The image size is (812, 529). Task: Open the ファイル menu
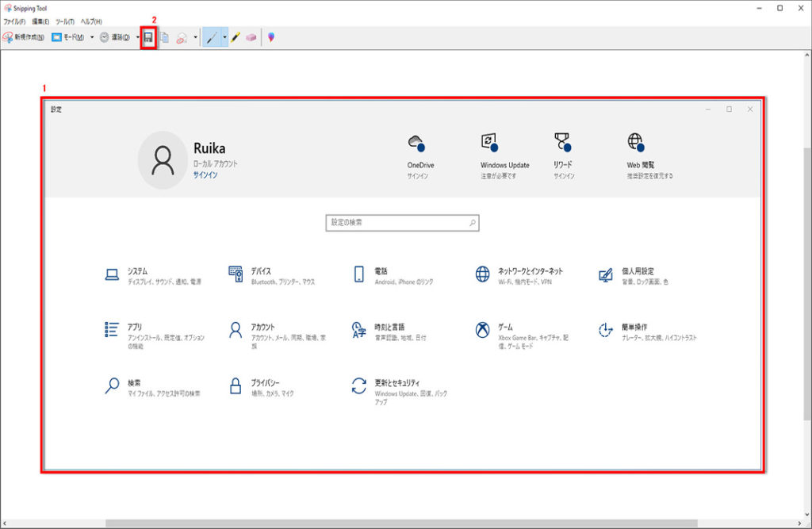click(15, 21)
